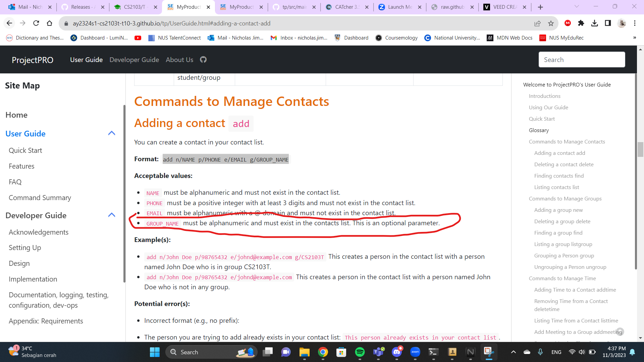Open Spotify from the taskbar
This screenshot has width=644, height=362.
tap(360, 352)
